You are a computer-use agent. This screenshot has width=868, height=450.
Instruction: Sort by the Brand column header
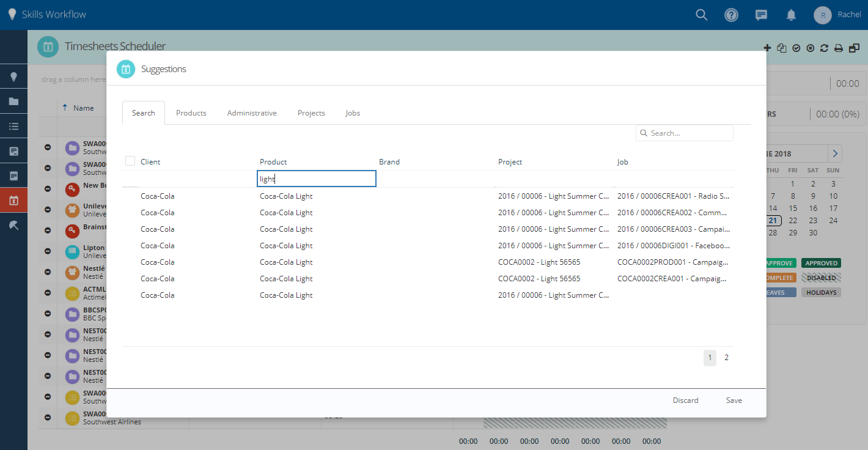(x=389, y=162)
